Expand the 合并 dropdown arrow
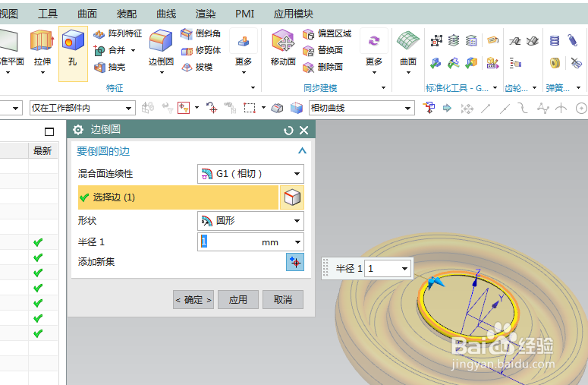The image size is (588, 385). click(133, 50)
